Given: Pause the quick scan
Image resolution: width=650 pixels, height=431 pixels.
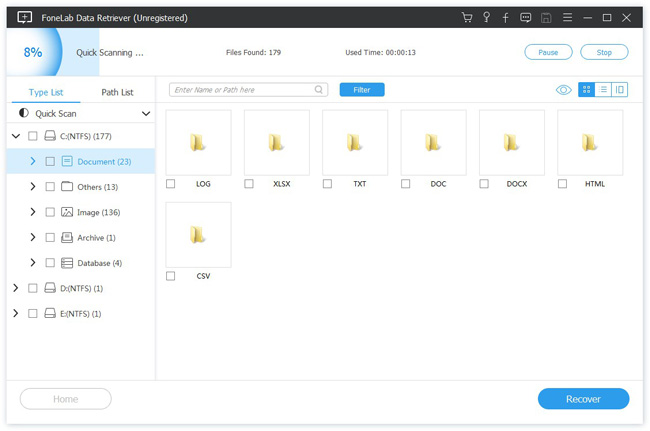Looking at the screenshot, I should tap(548, 52).
